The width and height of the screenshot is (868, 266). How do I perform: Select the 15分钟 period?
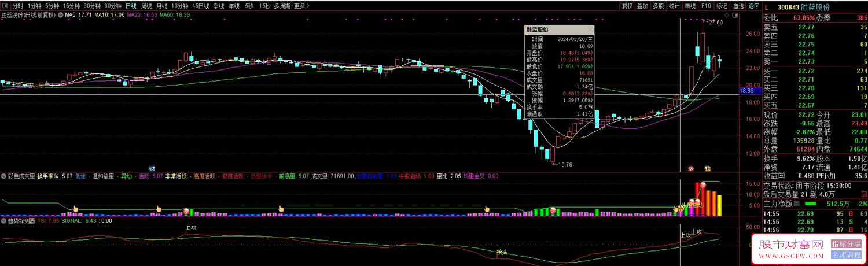coord(71,6)
